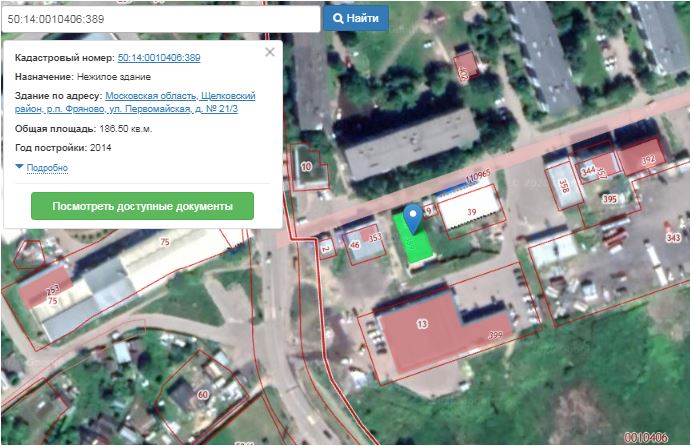The height and width of the screenshot is (446, 691).
Task: Click parcel label 10 on the map
Action: [306, 167]
